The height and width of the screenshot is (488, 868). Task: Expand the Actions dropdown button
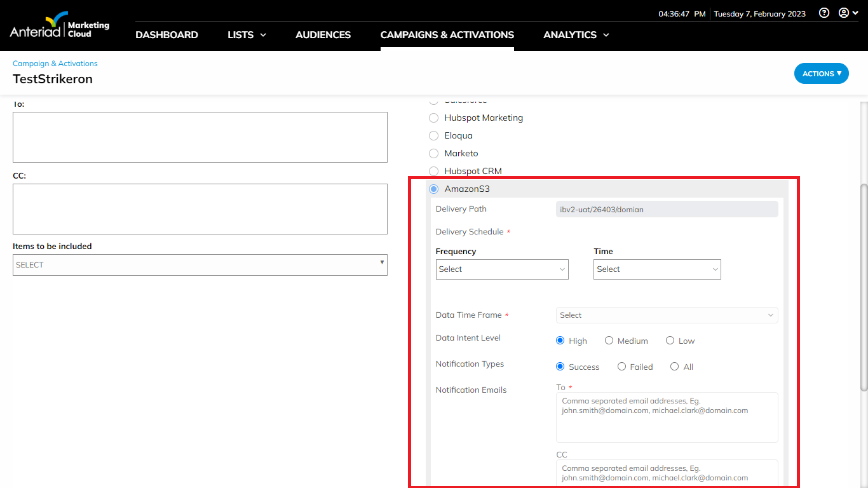(x=821, y=74)
